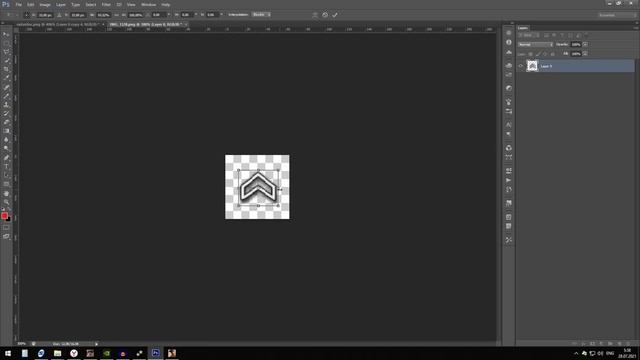This screenshot has height=360, width=640.
Task: Open the Filter menu
Action: coord(106,4)
